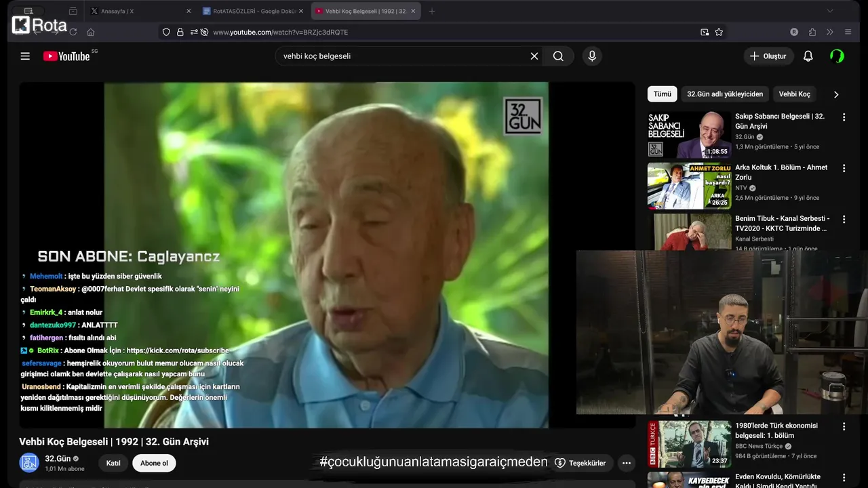Screen dimensions: 868x488
Task: Open options menu for Evden Kovuldu video
Action: pyautogui.click(x=844, y=477)
